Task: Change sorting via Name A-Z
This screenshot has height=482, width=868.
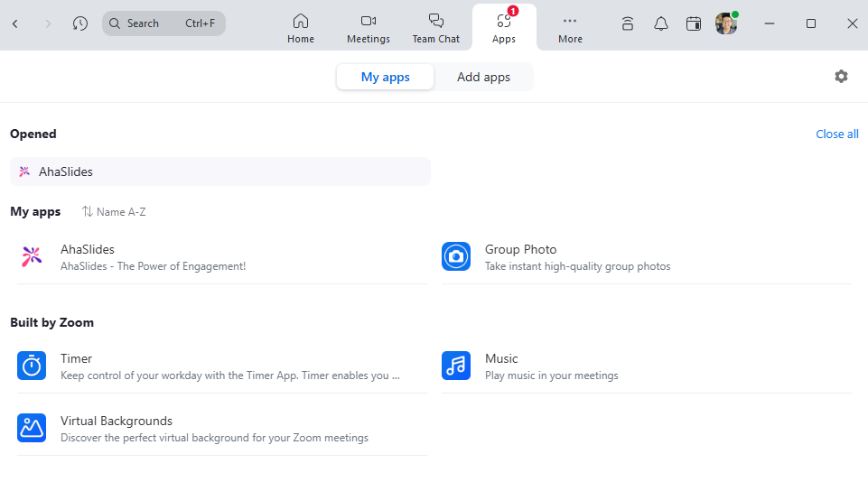Action: (114, 212)
